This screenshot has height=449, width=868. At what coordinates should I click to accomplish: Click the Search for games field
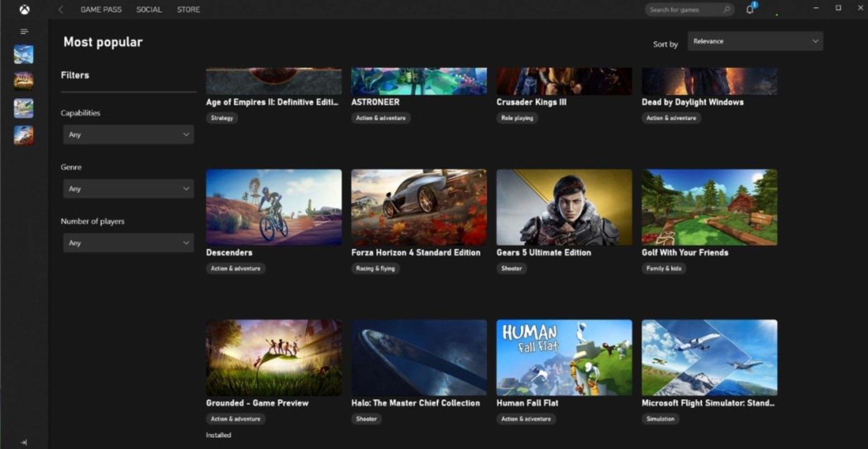689,9
